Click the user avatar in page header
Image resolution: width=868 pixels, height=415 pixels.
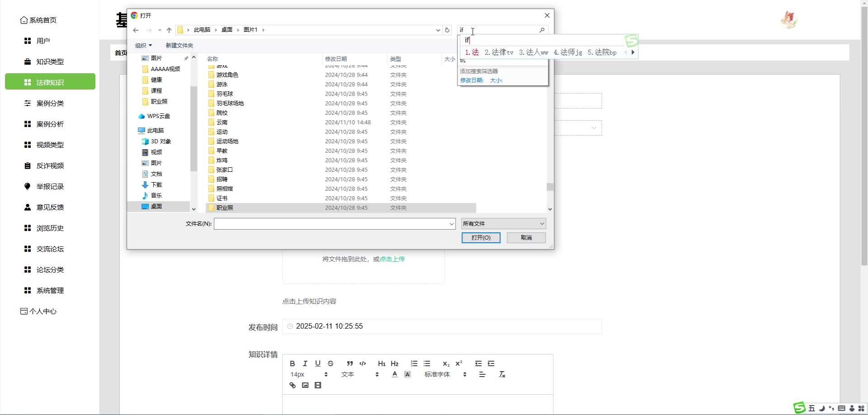pos(789,20)
